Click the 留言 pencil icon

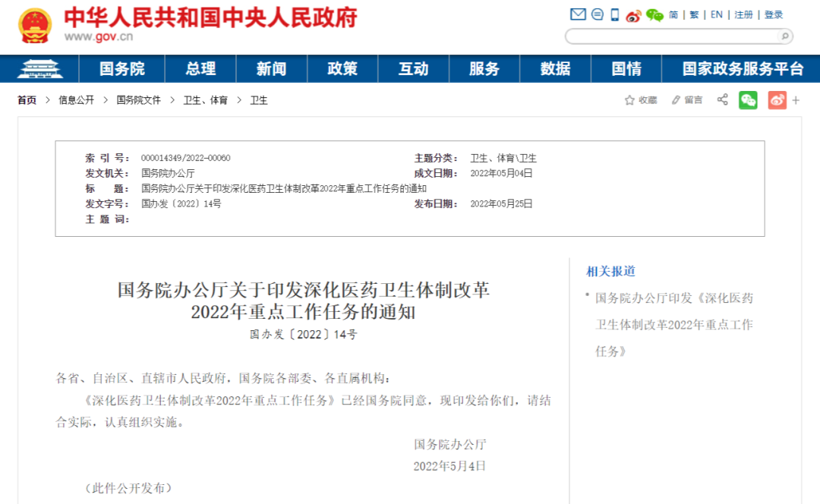[676, 99]
